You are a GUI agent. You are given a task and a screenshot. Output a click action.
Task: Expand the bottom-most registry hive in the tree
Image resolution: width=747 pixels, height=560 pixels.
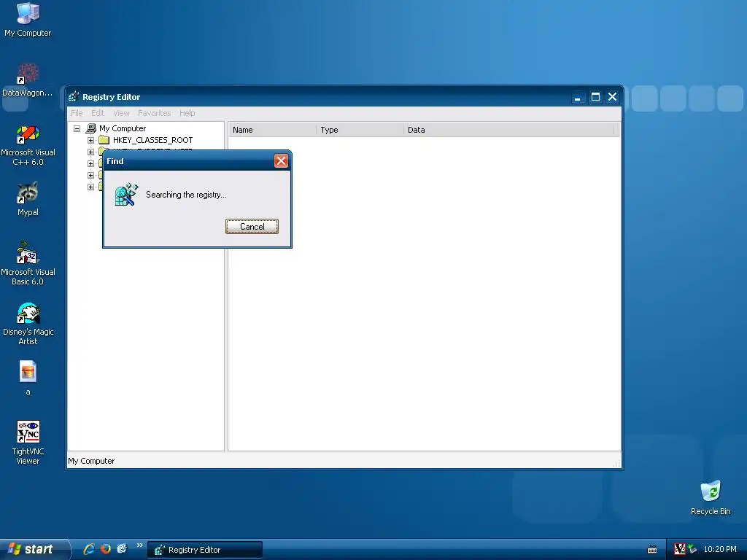pyautogui.click(x=90, y=187)
